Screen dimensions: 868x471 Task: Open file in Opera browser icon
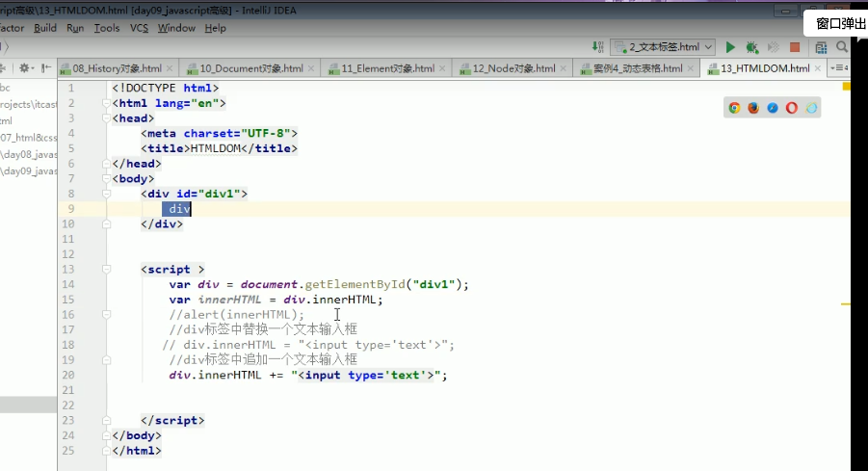click(x=792, y=108)
